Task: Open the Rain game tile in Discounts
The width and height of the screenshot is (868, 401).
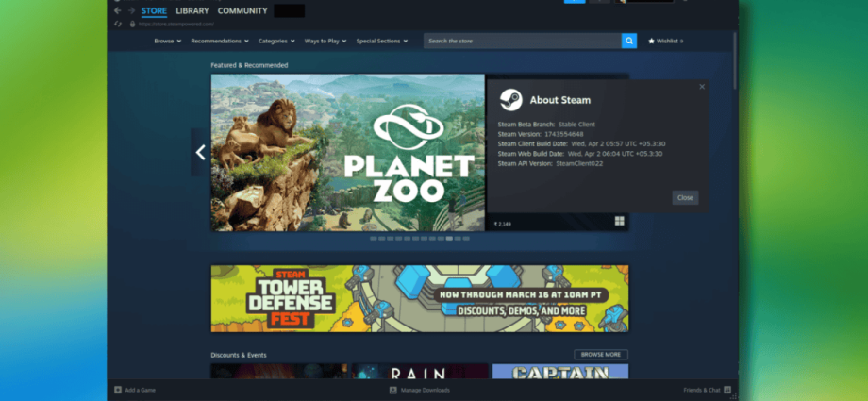Action: 420,371
